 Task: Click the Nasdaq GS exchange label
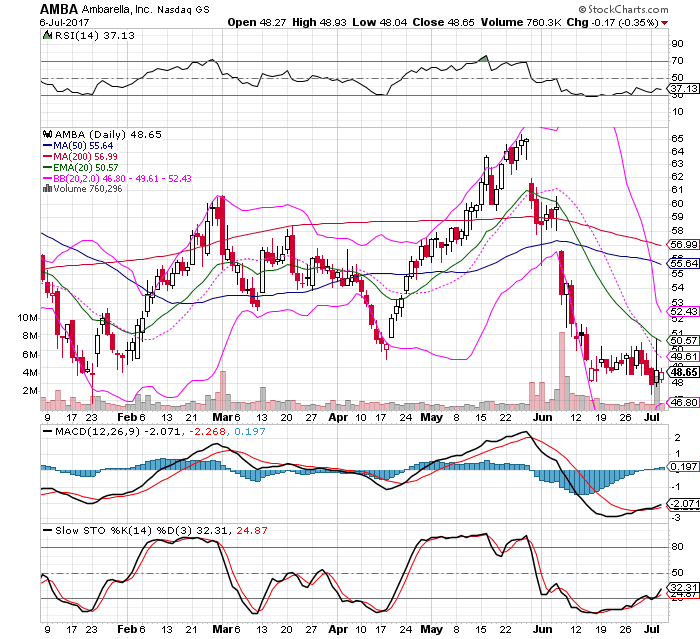[183, 9]
